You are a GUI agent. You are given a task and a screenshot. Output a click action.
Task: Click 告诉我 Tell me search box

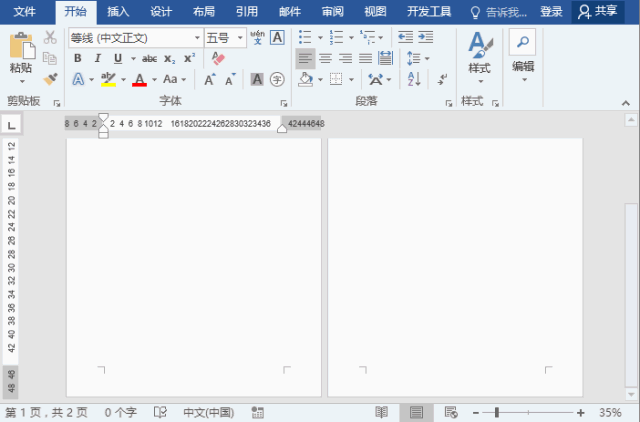coord(498,13)
